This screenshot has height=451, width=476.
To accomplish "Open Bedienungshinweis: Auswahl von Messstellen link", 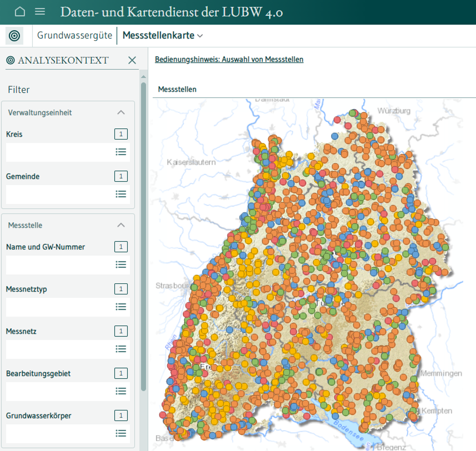I will [x=229, y=59].
